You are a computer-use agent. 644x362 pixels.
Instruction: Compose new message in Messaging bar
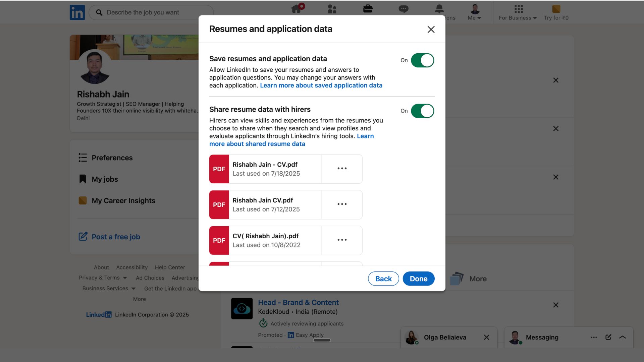click(608, 337)
